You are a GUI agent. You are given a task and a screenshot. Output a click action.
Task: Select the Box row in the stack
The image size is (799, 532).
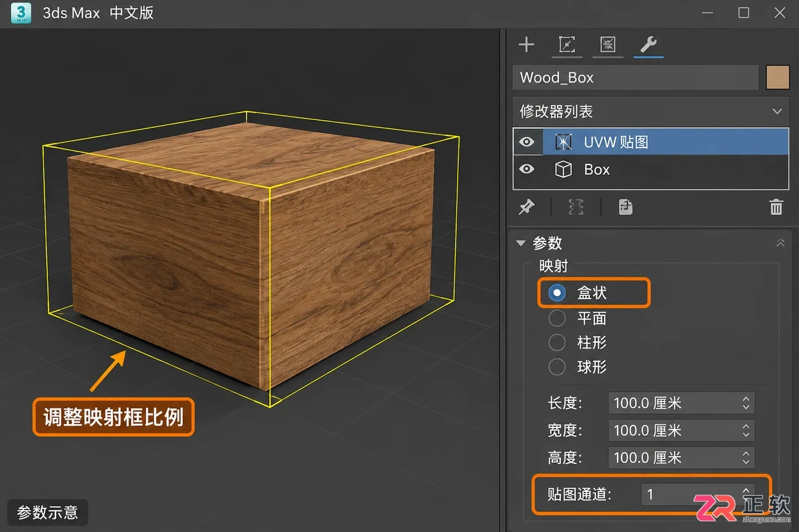pyautogui.click(x=651, y=170)
